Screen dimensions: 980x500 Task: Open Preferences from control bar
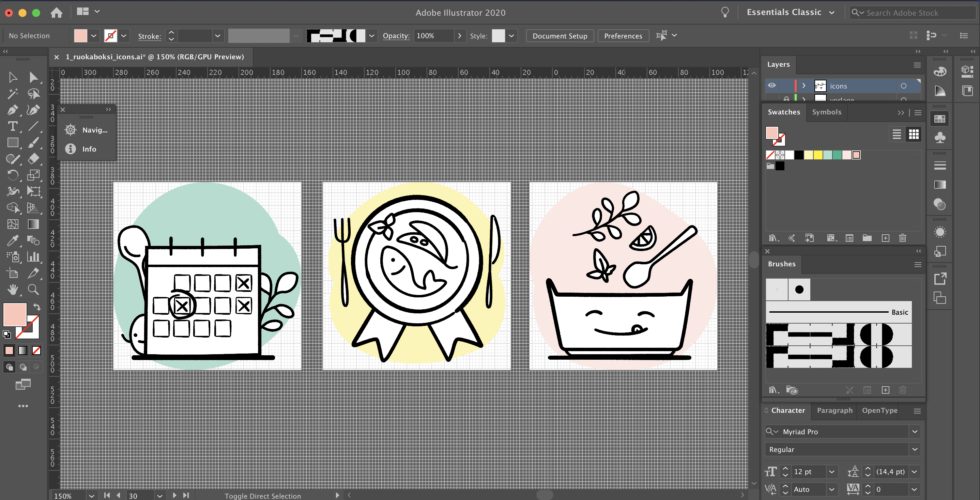pyautogui.click(x=623, y=36)
